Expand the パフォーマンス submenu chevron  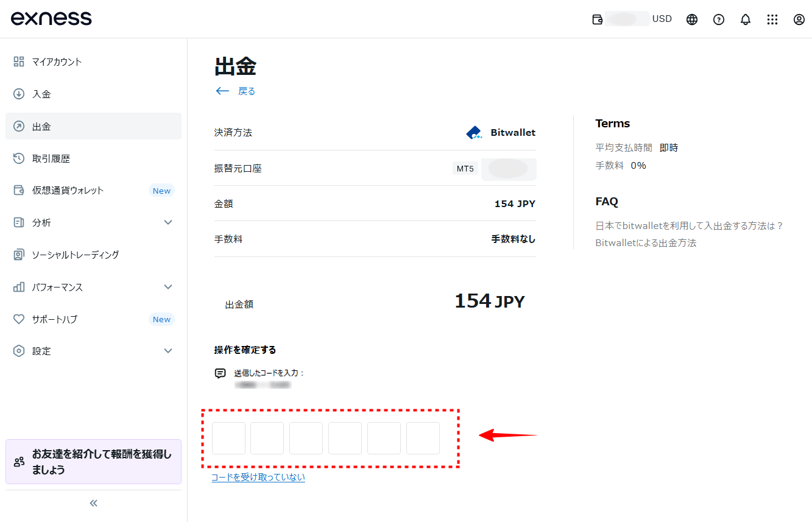click(x=169, y=287)
